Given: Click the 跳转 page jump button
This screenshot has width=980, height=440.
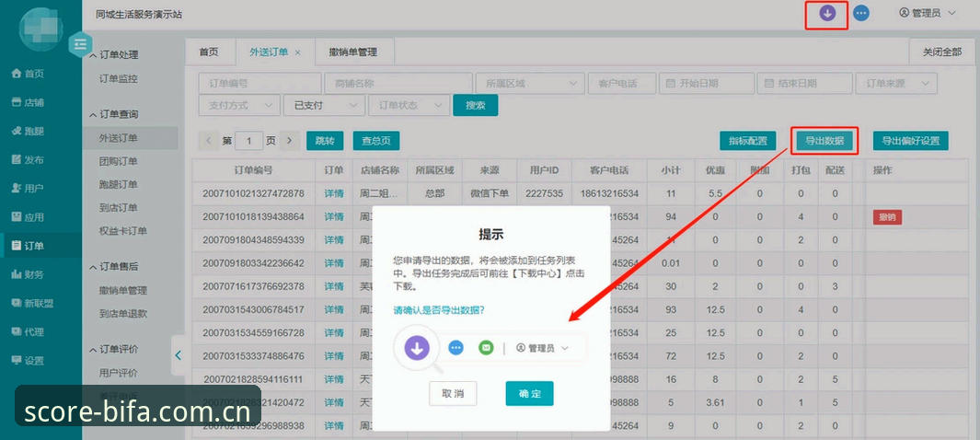Looking at the screenshot, I should coord(325,141).
